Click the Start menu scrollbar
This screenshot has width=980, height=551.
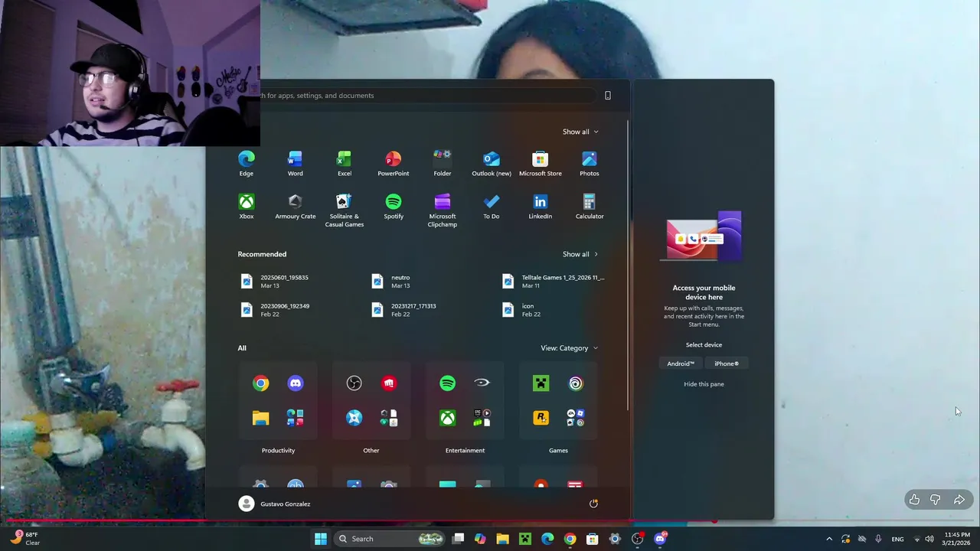[x=629, y=264]
